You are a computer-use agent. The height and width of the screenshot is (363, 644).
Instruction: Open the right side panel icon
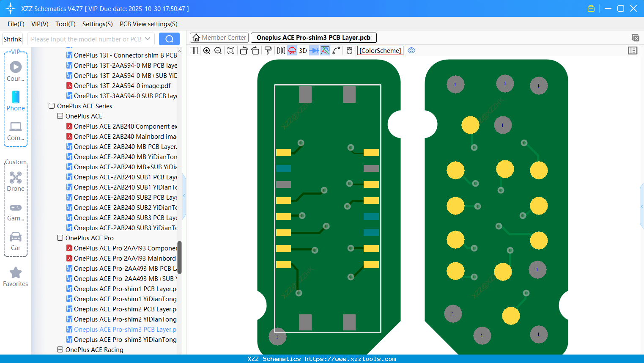[633, 50]
